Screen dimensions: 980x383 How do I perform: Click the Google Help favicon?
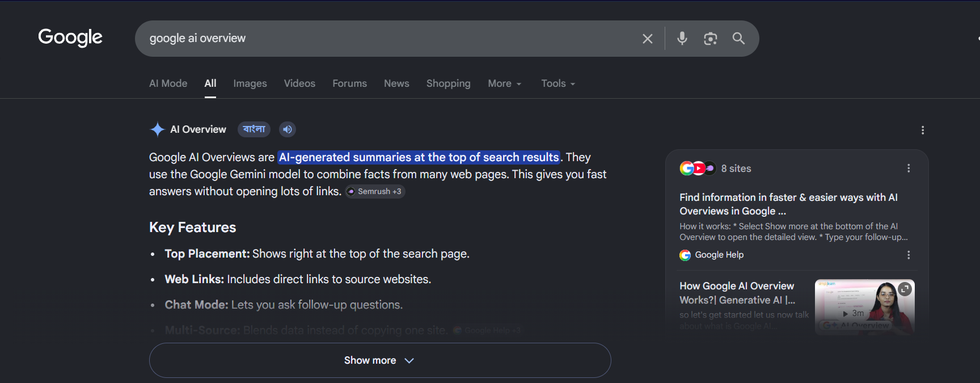pyautogui.click(x=685, y=255)
